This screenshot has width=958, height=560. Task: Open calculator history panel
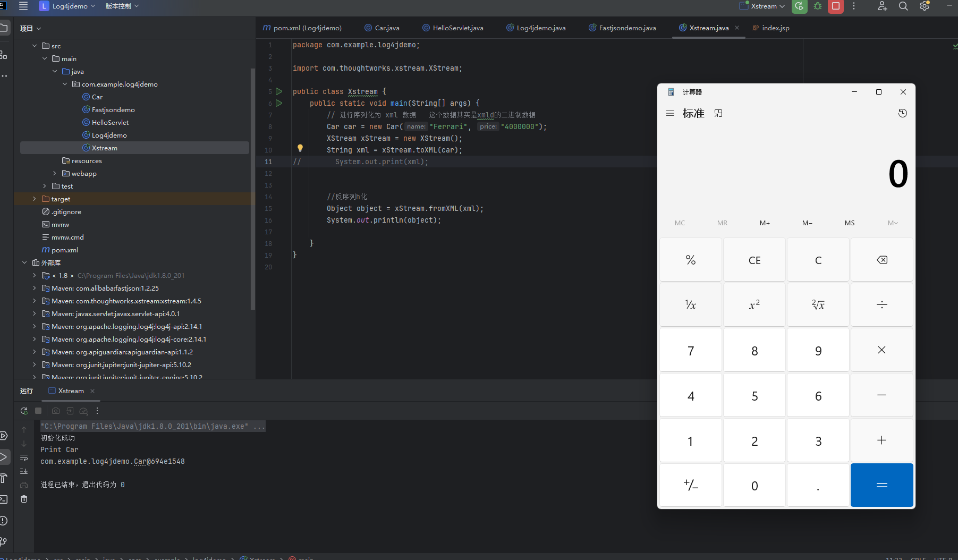click(x=903, y=113)
